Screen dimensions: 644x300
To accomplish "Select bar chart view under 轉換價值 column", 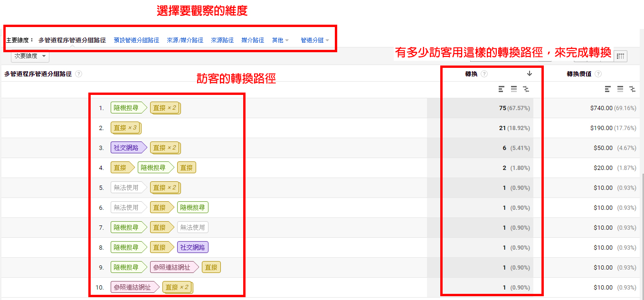I will point(608,89).
